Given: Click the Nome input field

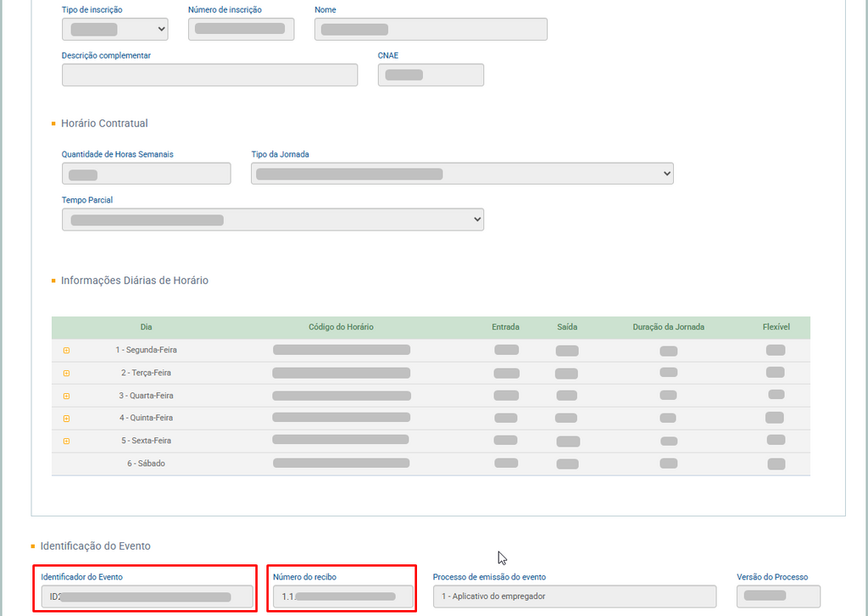Looking at the screenshot, I should click(x=431, y=30).
